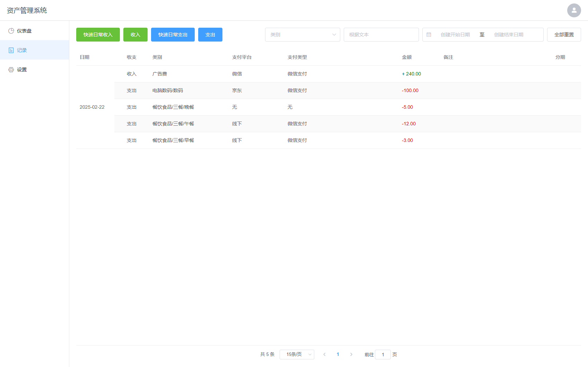Click the 支付类型 column header
588x367 pixels.
[x=297, y=57]
